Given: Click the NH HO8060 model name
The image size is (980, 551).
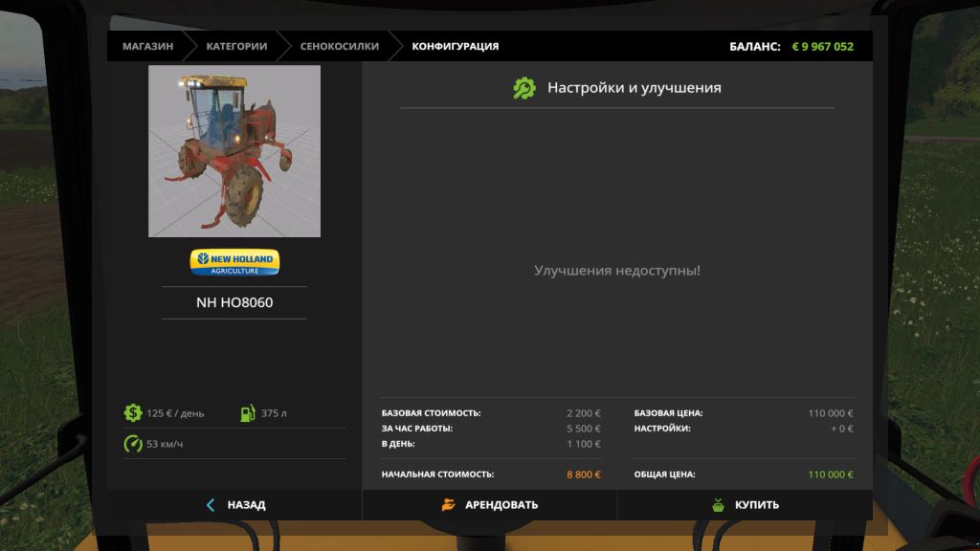Looking at the screenshot, I should tap(234, 303).
